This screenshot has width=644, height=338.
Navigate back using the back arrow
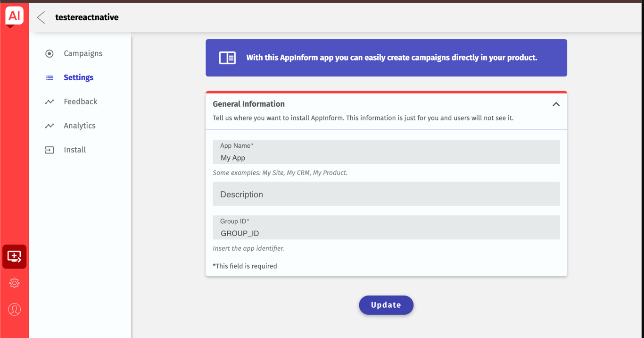pyautogui.click(x=41, y=17)
